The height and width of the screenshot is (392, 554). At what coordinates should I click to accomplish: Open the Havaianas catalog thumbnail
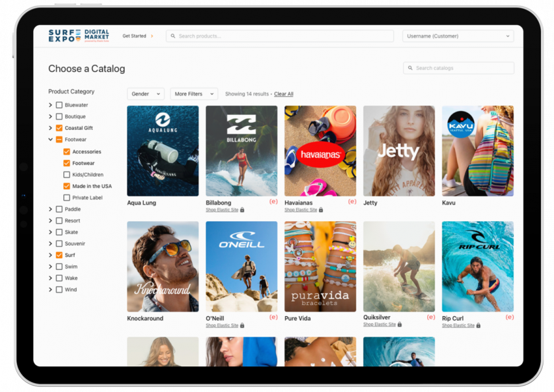click(x=320, y=151)
